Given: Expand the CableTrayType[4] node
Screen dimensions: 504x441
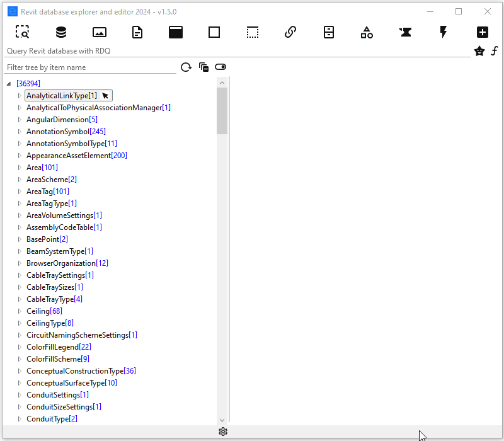Looking at the screenshot, I should point(20,299).
